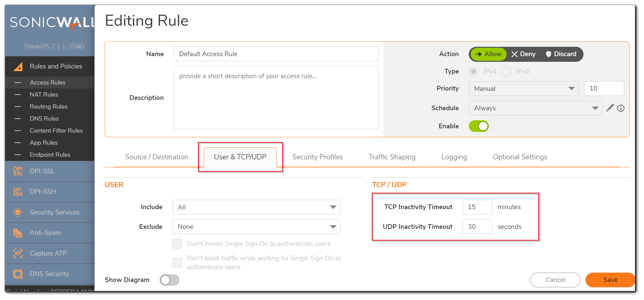Open the Schedule Always dropdown

tap(536, 108)
